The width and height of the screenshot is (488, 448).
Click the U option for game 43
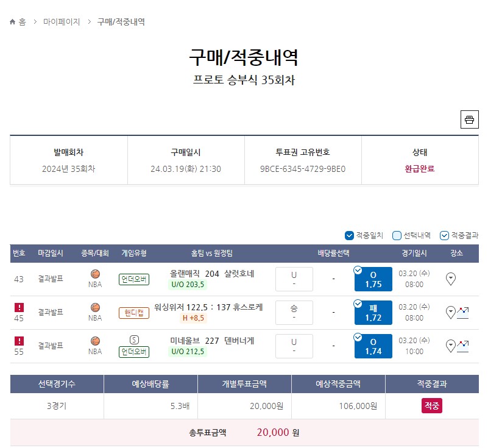(x=294, y=279)
